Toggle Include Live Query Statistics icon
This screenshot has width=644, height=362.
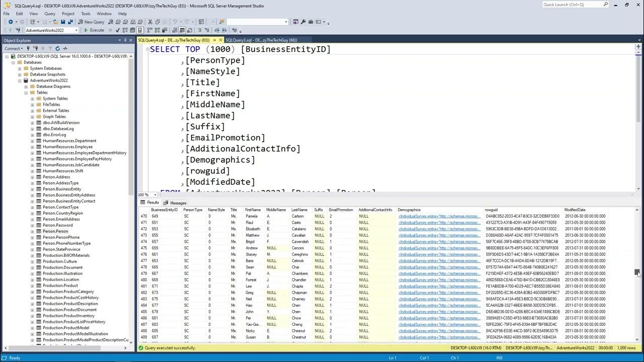(157, 30)
